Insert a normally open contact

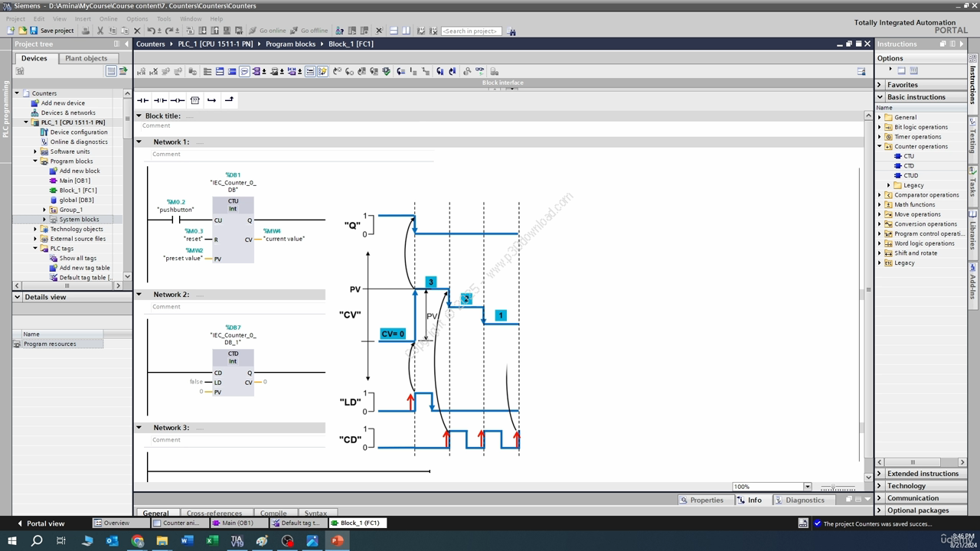coord(142,100)
